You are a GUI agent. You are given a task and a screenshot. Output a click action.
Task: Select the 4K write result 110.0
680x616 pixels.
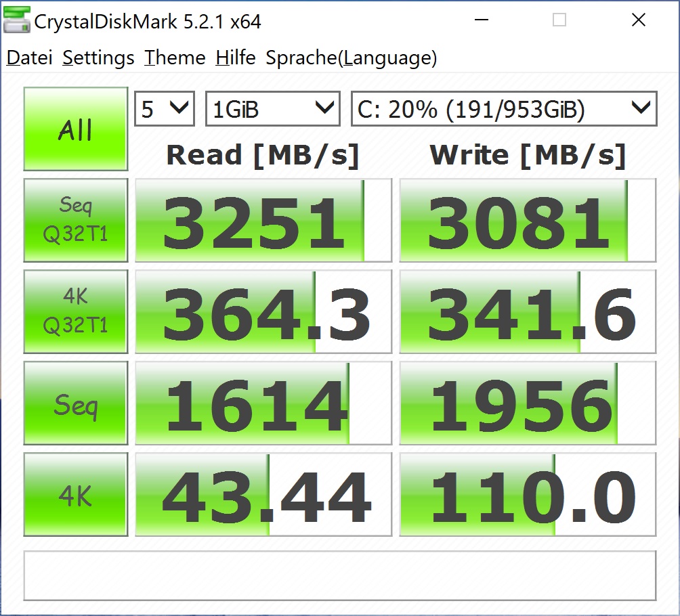[528, 495]
